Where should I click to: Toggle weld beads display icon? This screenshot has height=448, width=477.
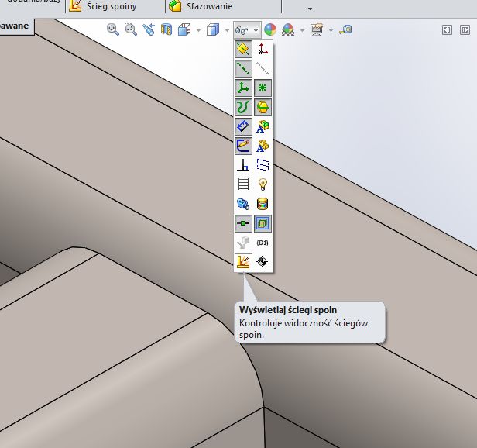(x=244, y=262)
